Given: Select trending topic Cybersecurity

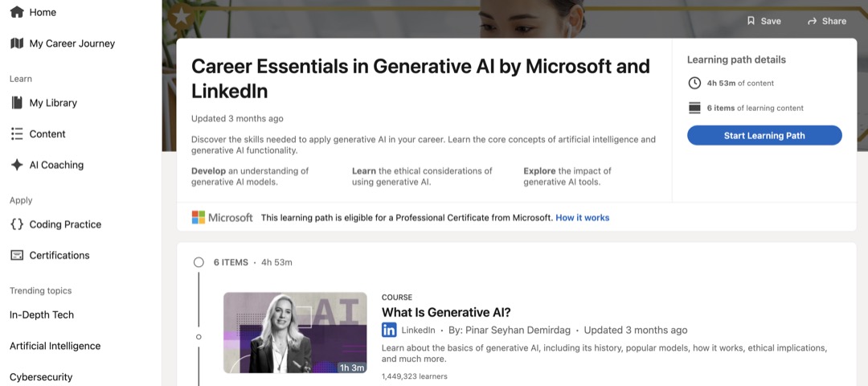Looking at the screenshot, I should [x=41, y=376].
